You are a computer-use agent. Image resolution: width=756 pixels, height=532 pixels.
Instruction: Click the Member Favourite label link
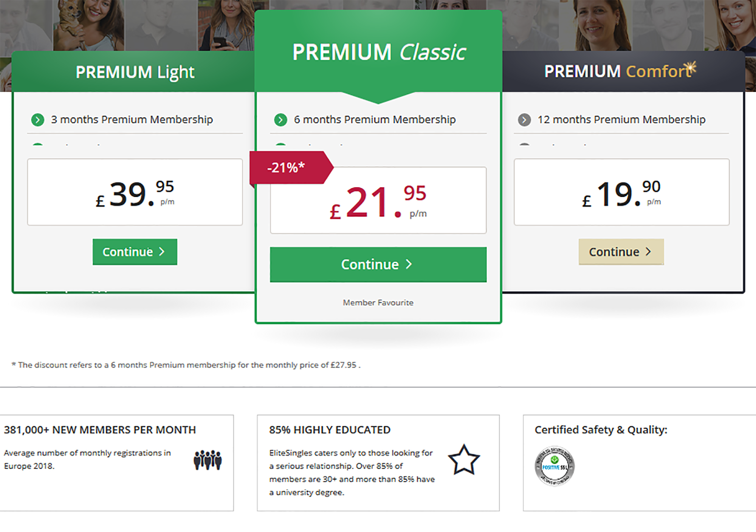pyautogui.click(x=378, y=302)
